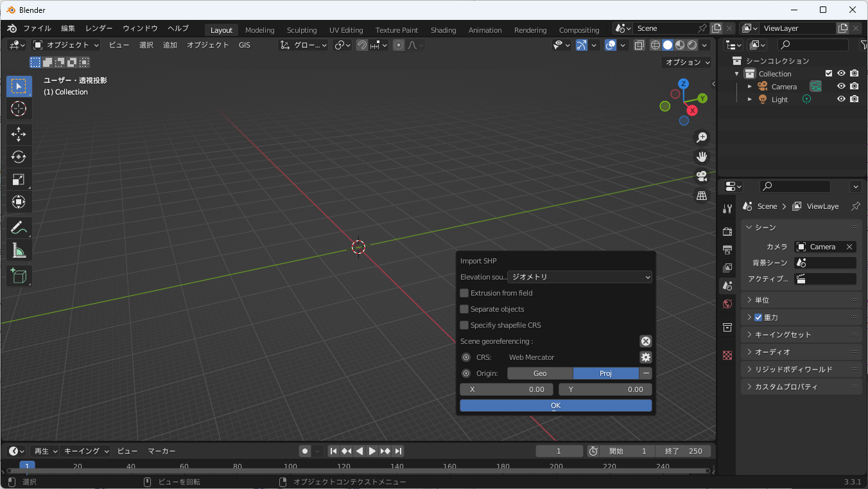868x489 pixels.
Task: Open the GIS menu
Action: pos(245,45)
